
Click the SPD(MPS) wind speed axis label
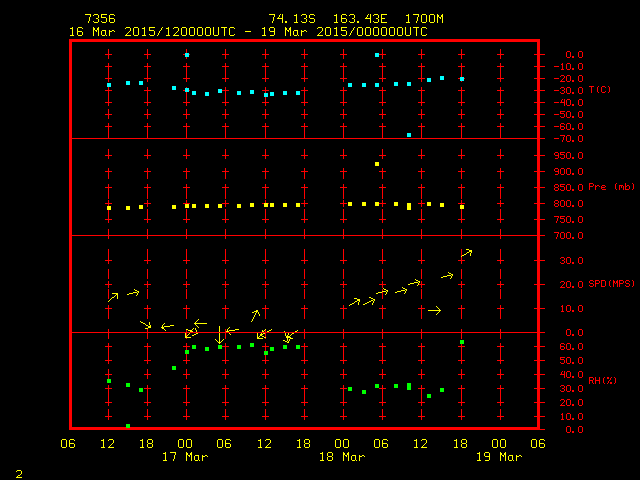612,284
